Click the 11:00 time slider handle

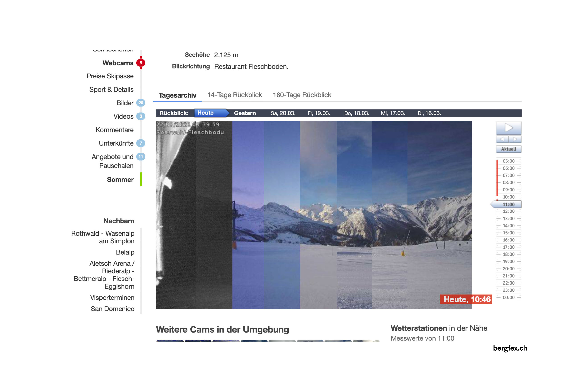(507, 204)
